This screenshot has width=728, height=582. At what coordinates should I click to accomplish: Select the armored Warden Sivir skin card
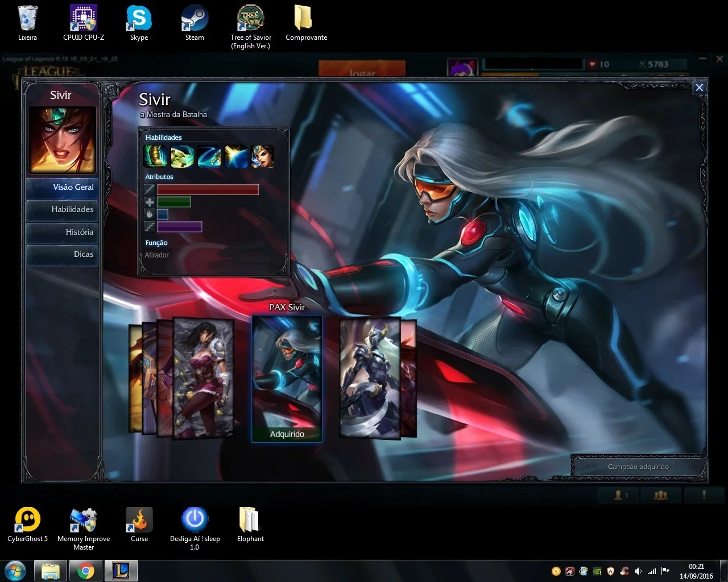click(370, 379)
